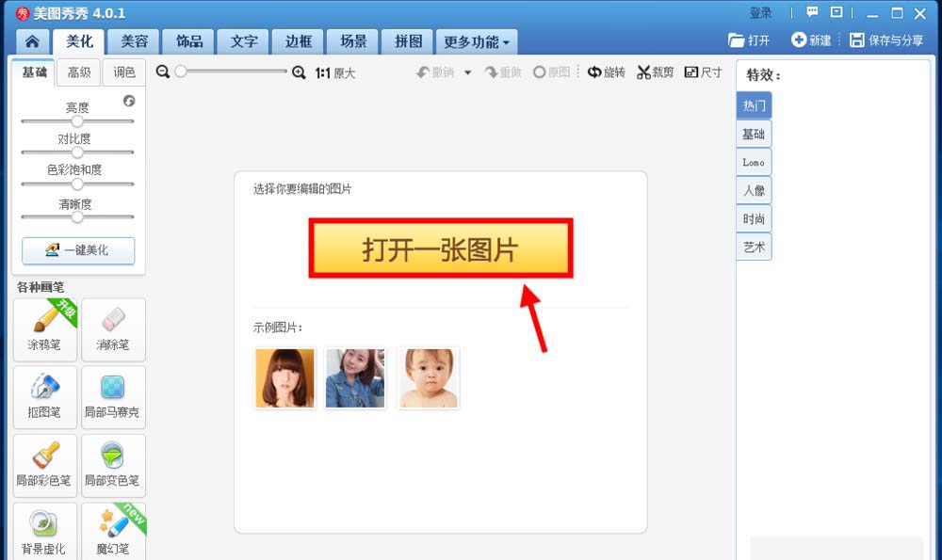Open the 更多功能 dropdown menu
This screenshot has width=942, height=560.
(476, 40)
